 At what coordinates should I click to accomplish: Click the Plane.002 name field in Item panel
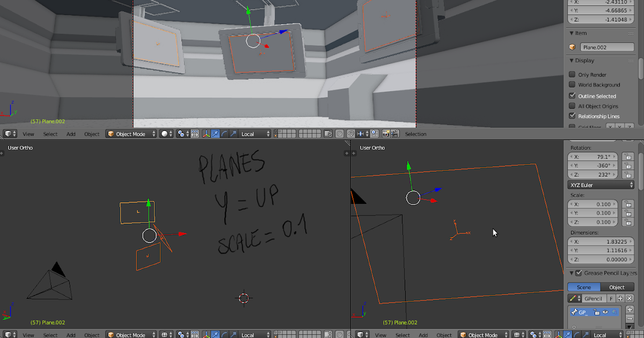point(607,47)
